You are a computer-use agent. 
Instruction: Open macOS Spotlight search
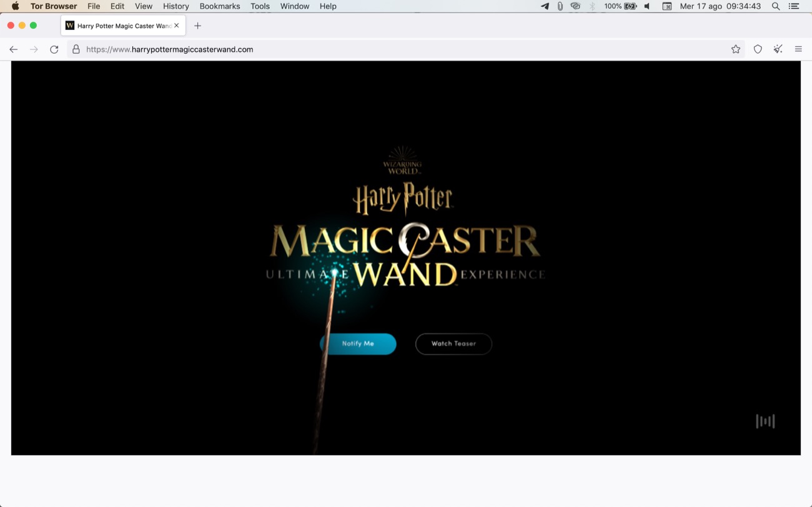click(x=776, y=6)
